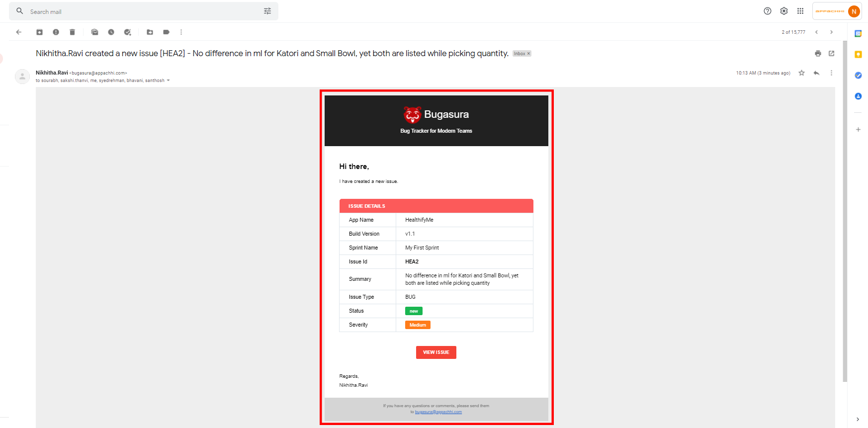Select the 'v1.1' build version value
This screenshot has height=428, width=868.
coord(410,234)
